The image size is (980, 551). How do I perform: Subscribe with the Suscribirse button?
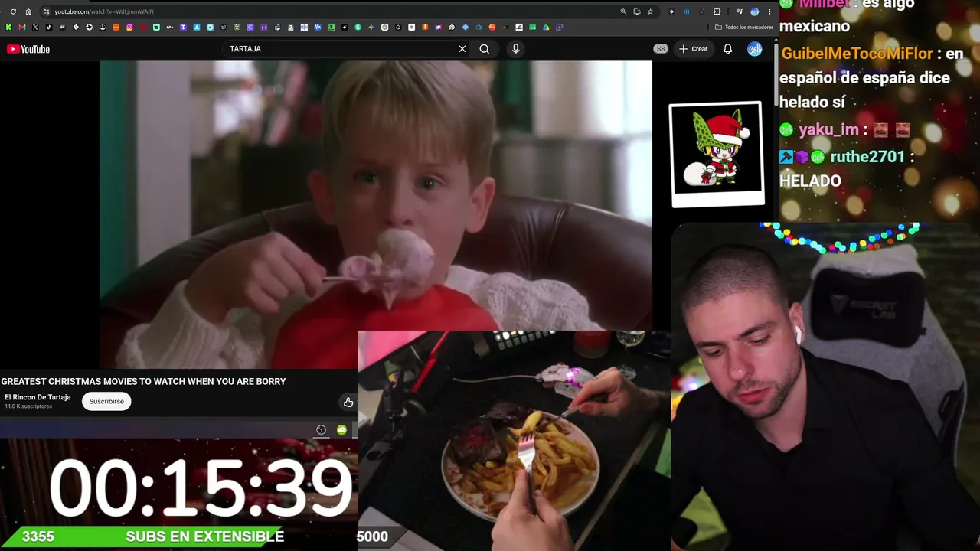[106, 401]
